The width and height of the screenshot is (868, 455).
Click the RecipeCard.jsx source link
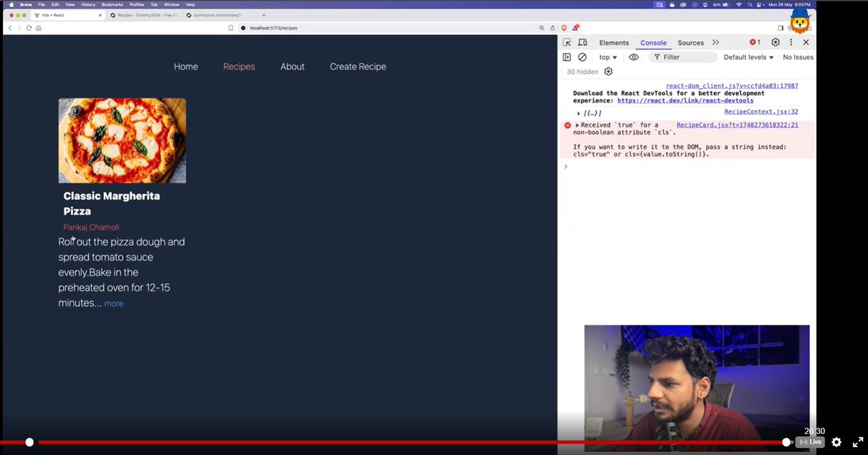coord(736,125)
